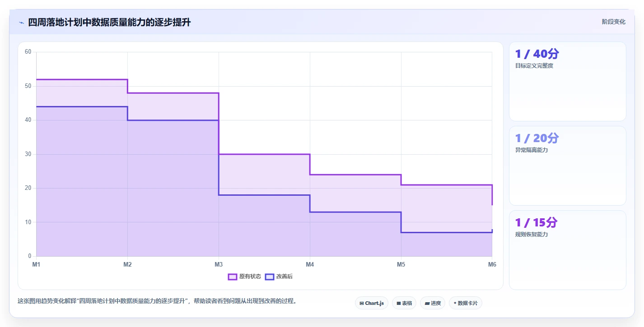Click the 60 y-axis tick label
The height and width of the screenshot is (327, 644).
point(28,52)
